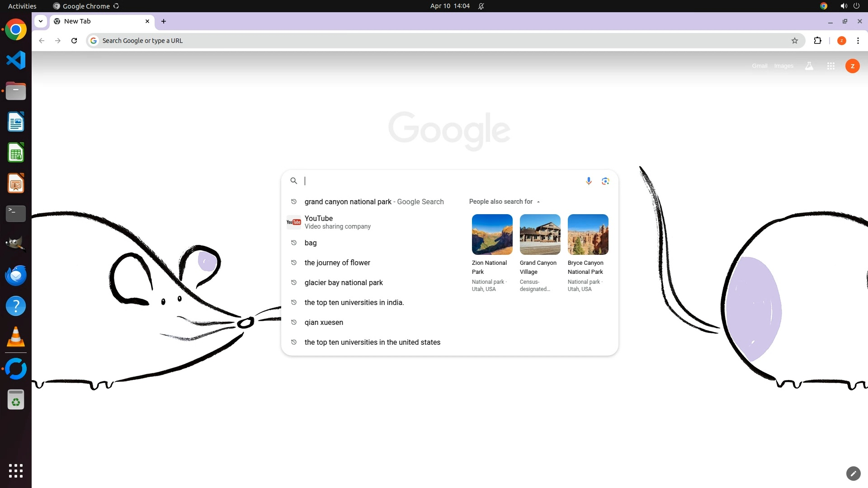Launch Visual Studio Code from dock
This screenshot has width=868, height=488.
[16, 60]
